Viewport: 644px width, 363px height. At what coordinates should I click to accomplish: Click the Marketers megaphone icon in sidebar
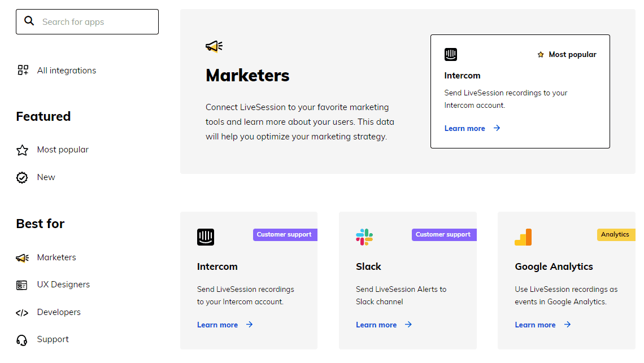tap(22, 258)
